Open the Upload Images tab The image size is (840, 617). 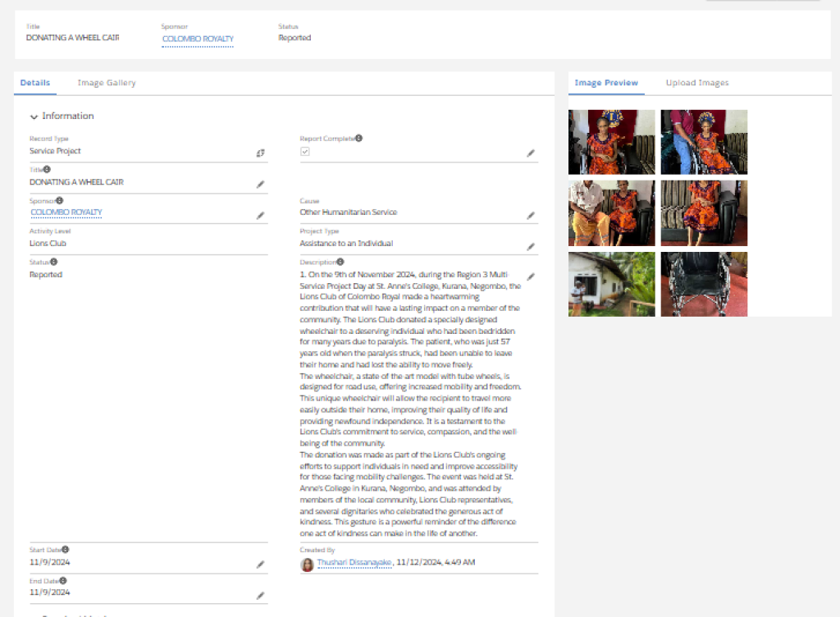[697, 83]
